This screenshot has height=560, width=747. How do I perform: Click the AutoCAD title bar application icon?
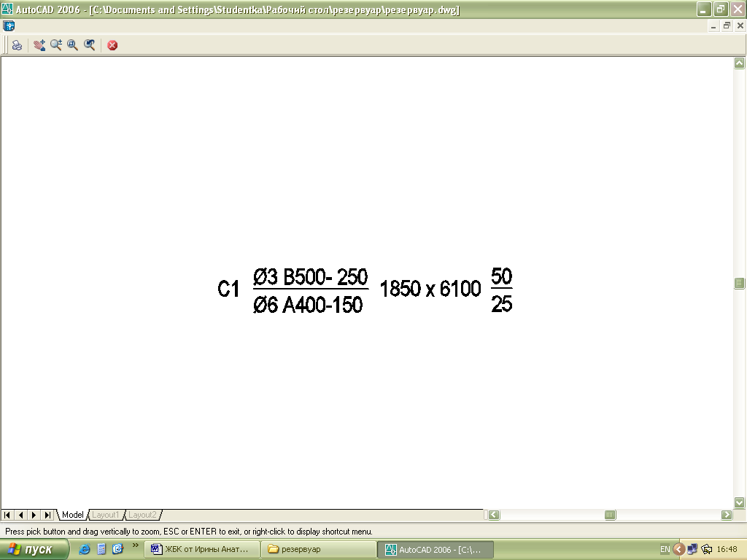7,9
